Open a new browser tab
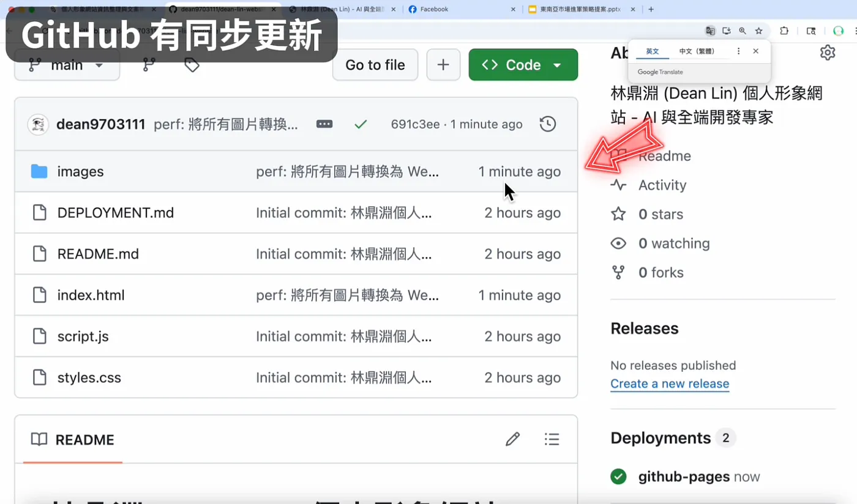The width and height of the screenshot is (857, 504). pyautogui.click(x=651, y=9)
